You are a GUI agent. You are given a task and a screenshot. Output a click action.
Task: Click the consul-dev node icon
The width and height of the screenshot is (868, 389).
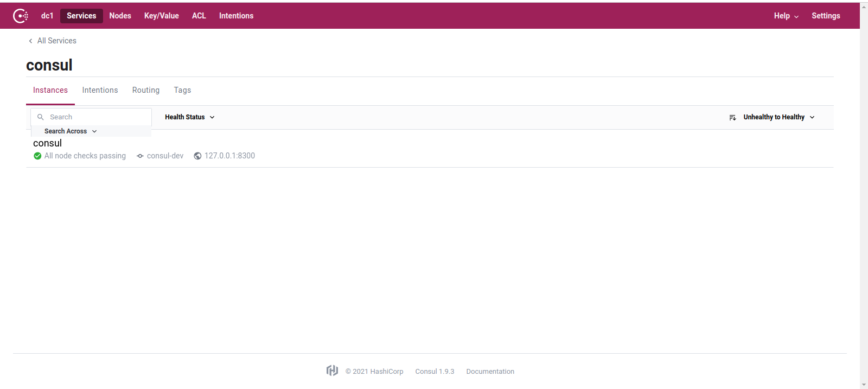point(140,156)
